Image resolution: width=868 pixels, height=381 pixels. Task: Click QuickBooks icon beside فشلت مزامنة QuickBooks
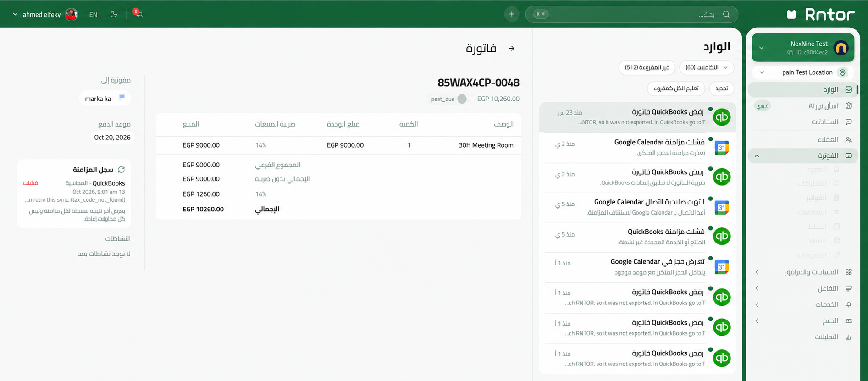pyautogui.click(x=722, y=237)
